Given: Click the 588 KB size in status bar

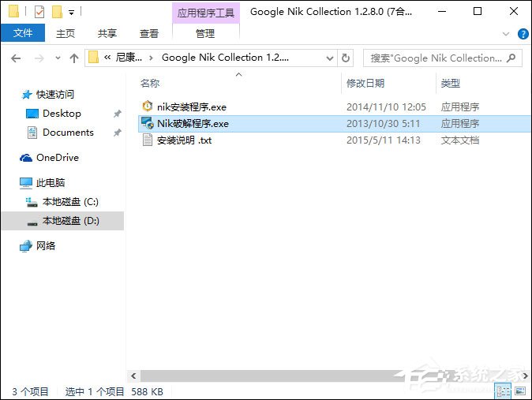Looking at the screenshot, I should click(148, 392).
